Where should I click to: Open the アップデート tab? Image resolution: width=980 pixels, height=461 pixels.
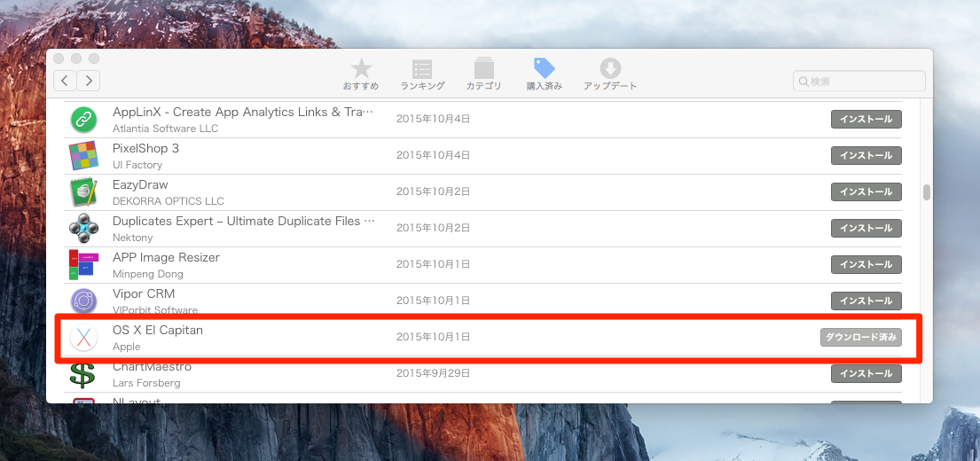610,74
